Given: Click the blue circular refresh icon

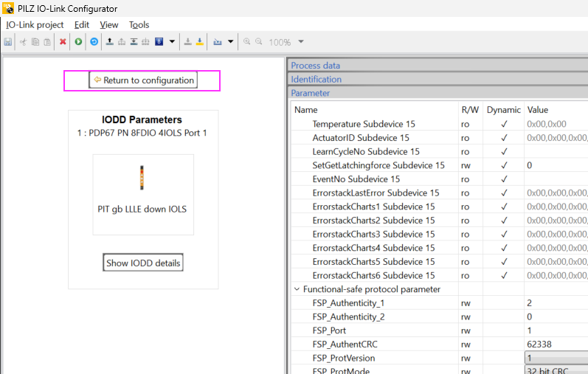Looking at the screenshot, I should point(94,41).
